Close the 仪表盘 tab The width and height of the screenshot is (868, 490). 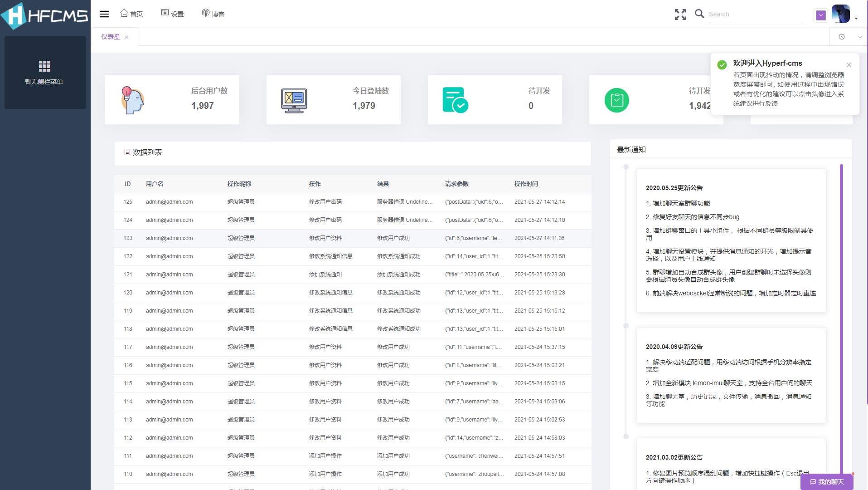tap(126, 37)
